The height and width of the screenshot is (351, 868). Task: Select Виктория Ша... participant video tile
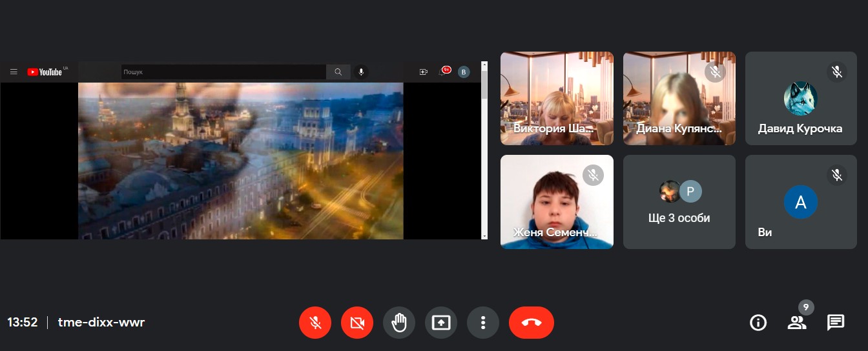(x=557, y=98)
